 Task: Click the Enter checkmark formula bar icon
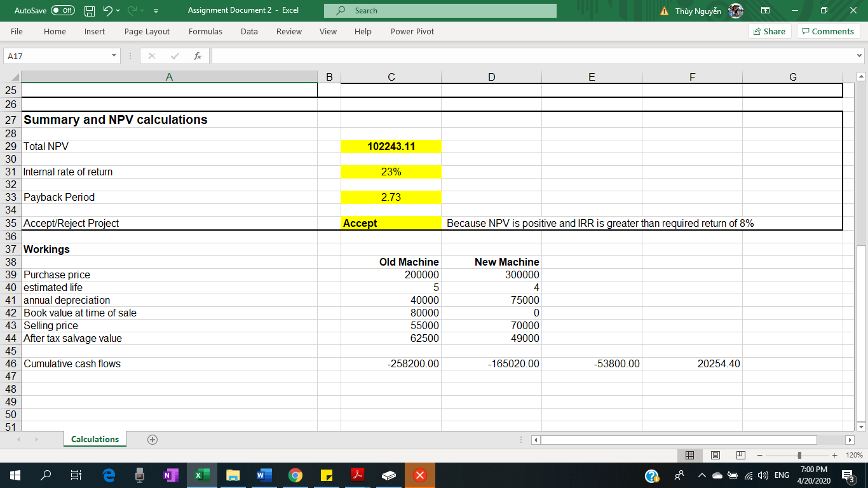[x=174, y=56]
